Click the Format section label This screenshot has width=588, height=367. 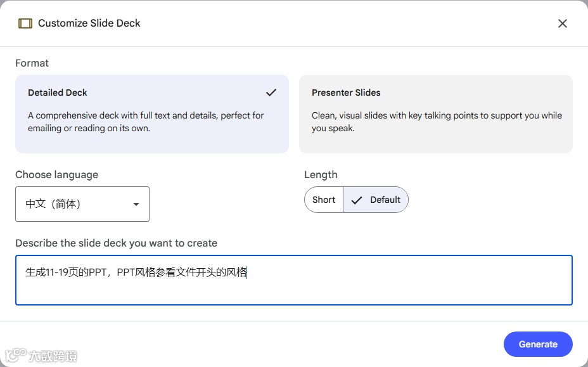point(32,63)
